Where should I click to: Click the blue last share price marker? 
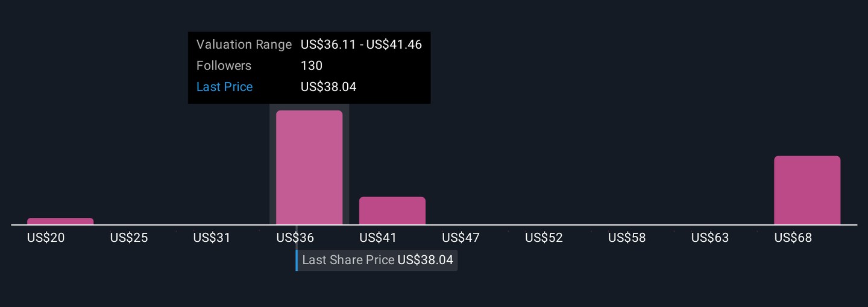tap(297, 259)
